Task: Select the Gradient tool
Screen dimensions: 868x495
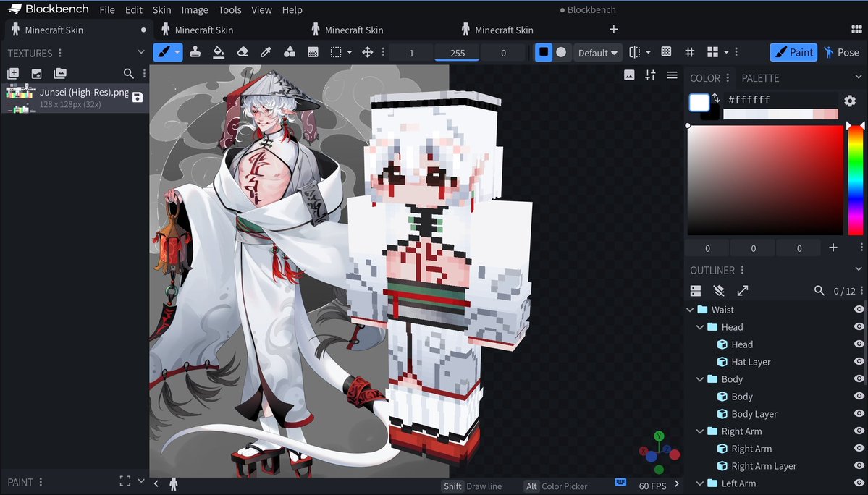Action: (x=313, y=53)
